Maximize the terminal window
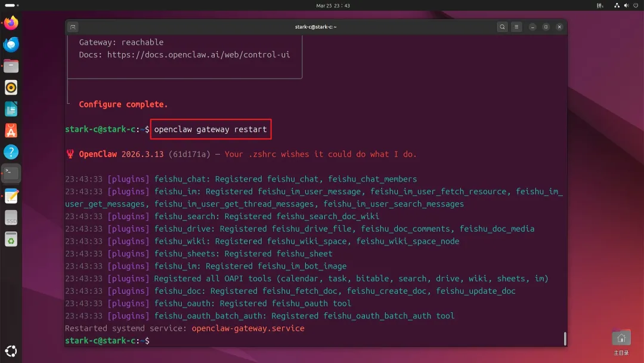 [546, 27]
